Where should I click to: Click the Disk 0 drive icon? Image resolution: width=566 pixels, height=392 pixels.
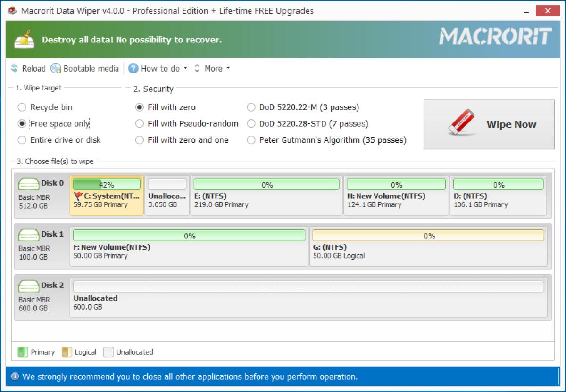29,183
